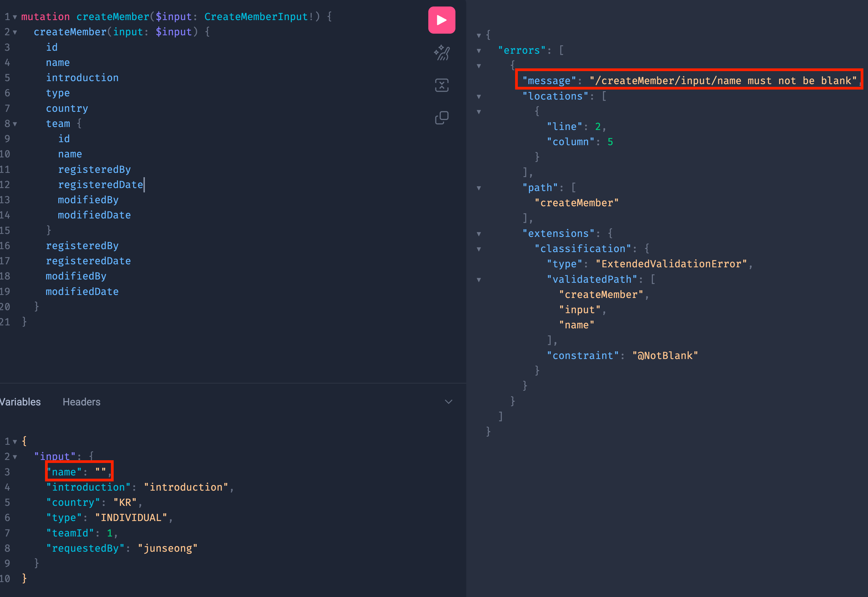Place cursor in empty "name" value in variables
The image size is (868, 597).
[101, 472]
